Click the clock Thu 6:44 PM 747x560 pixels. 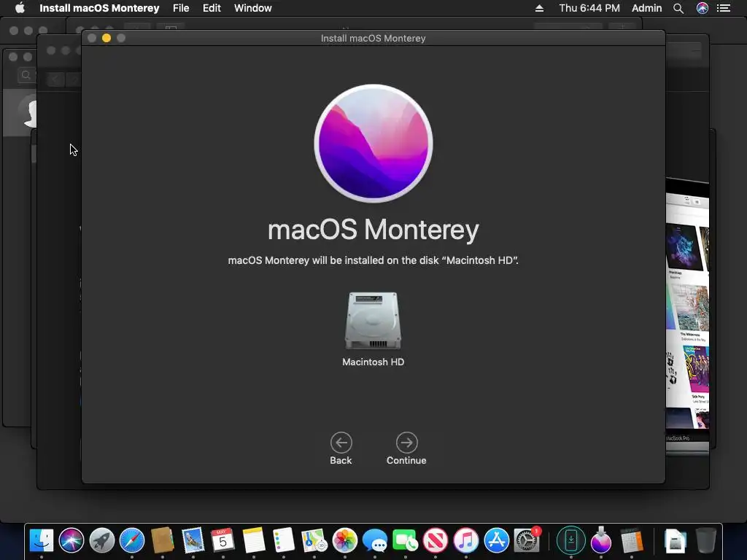pos(589,8)
